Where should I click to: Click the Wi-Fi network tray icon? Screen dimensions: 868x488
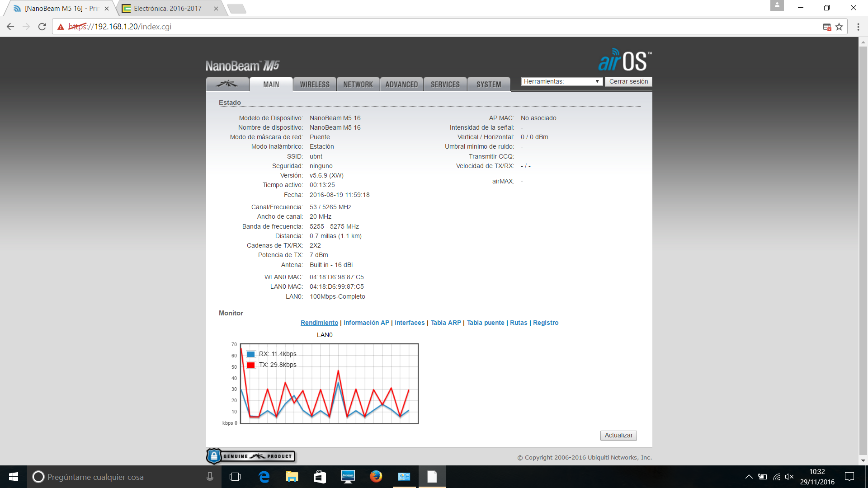point(777,477)
